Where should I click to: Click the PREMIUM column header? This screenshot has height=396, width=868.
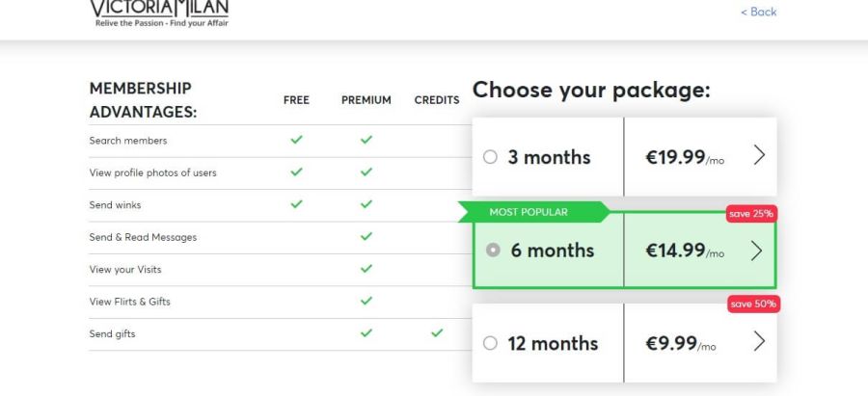366,100
